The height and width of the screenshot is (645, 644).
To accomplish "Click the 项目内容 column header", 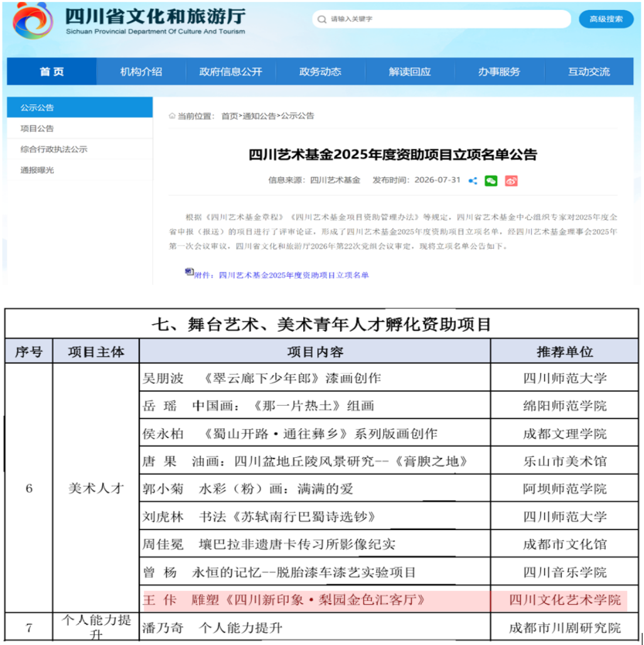I will pyautogui.click(x=315, y=352).
